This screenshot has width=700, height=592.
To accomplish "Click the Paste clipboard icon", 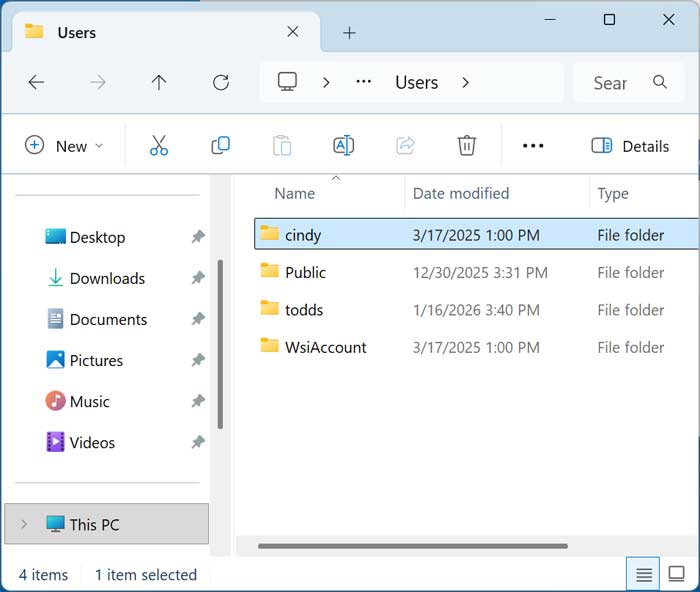I will click(x=282, y=146).
